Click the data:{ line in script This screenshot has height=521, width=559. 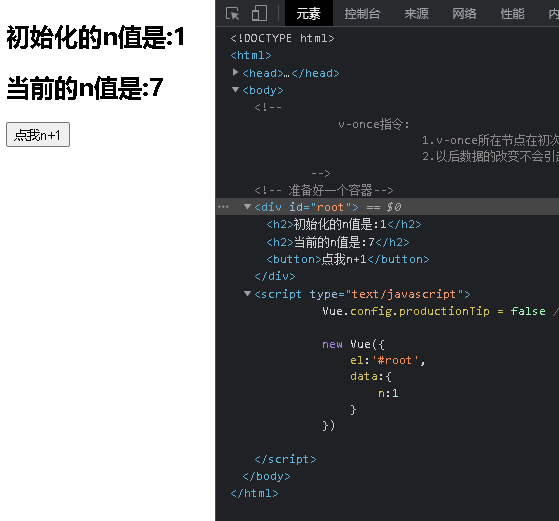[371, 377]
